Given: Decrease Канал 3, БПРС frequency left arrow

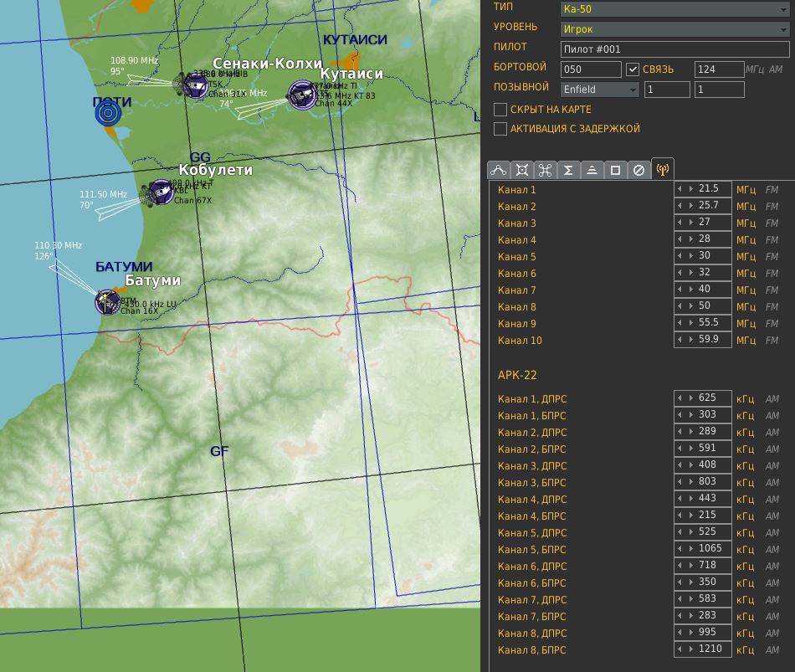Looking at the screenshot, I should [x=680, y=482].
